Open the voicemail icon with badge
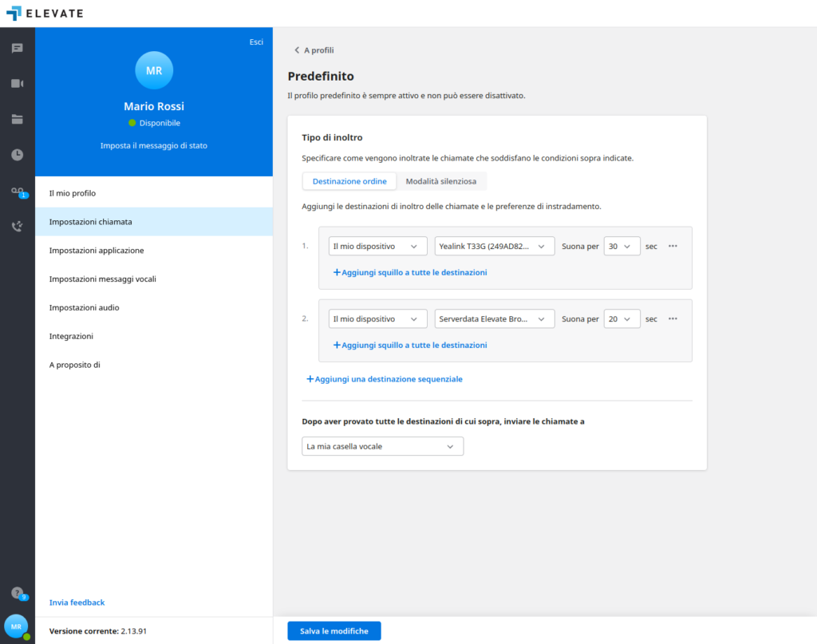This screenshot has height=644, width=817. (17, 192)
